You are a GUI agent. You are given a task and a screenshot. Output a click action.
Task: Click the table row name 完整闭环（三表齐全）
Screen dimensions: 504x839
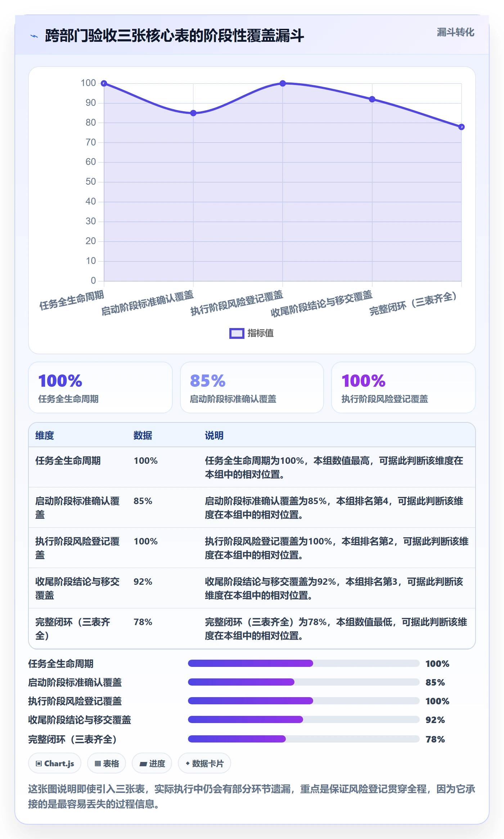(73, 629)
